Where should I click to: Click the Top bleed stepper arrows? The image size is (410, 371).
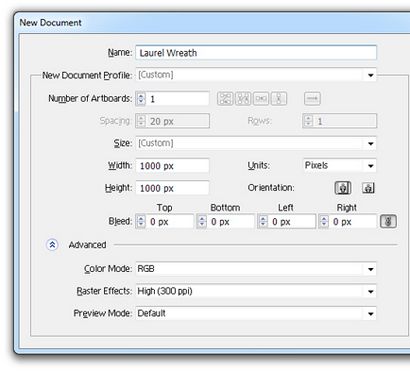point(141,222)
